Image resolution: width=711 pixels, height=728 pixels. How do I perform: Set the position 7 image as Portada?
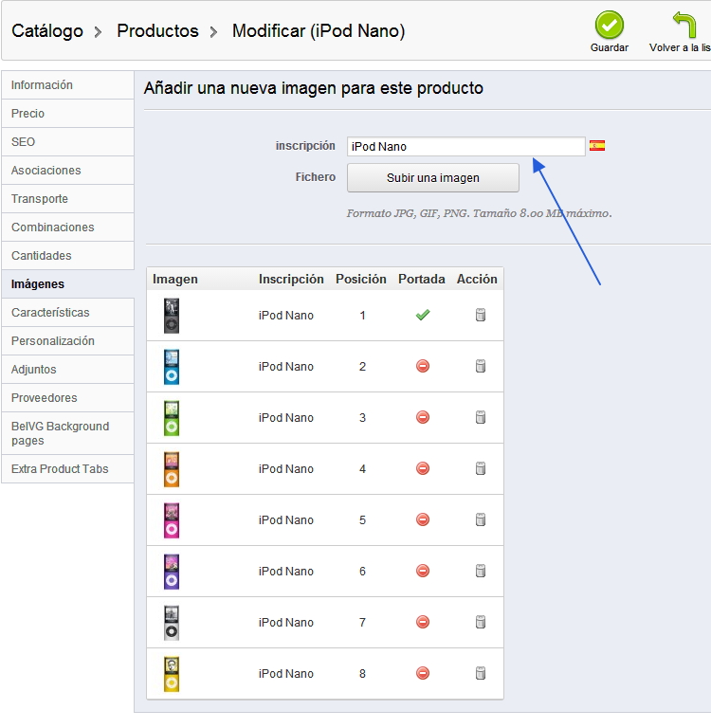tap(423, 623)
